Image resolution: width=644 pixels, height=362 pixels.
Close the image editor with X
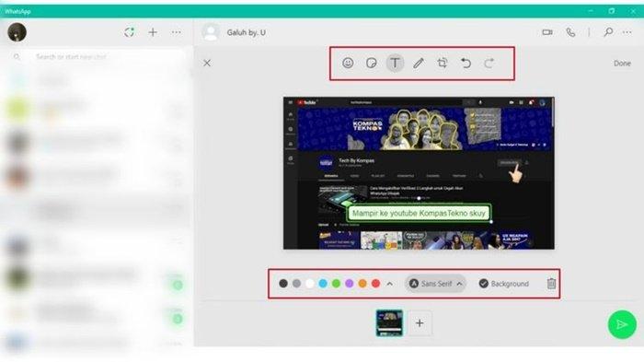[x=207, y=63]
